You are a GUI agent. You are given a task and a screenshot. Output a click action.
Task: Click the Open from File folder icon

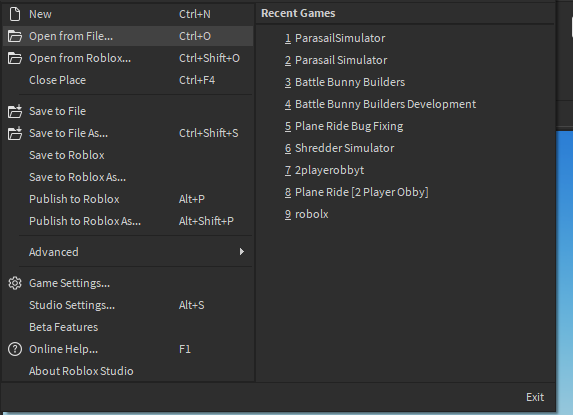pyautogui.click(x=15, y=36)
